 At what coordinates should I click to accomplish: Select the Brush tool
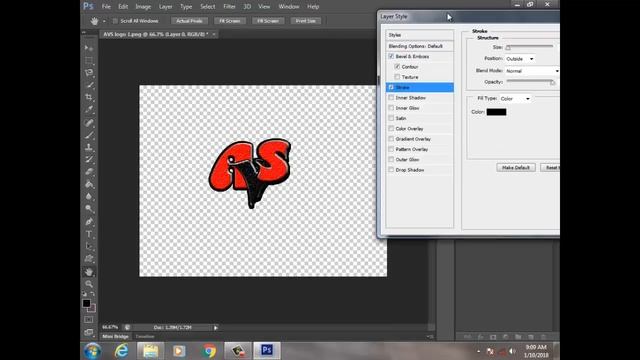tap(89, 135)
